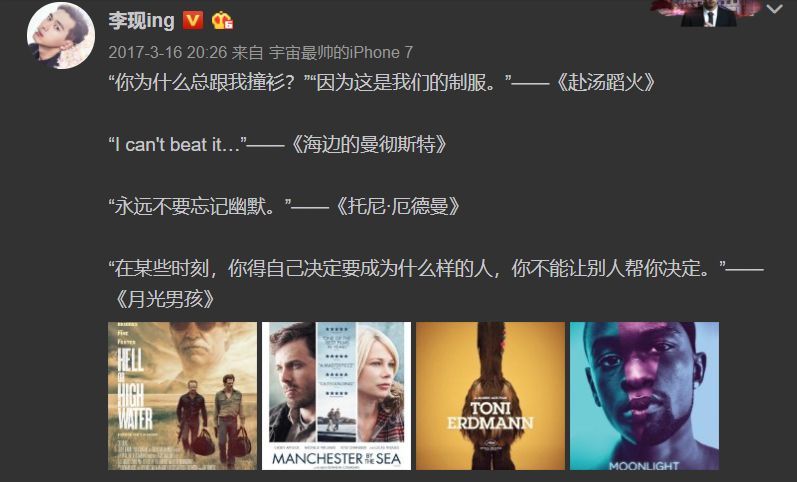Click the 你为什么总跟我撞衫 quote line
Image resolution: width=797 pixels, height=482 pixels.
point(207,82)
